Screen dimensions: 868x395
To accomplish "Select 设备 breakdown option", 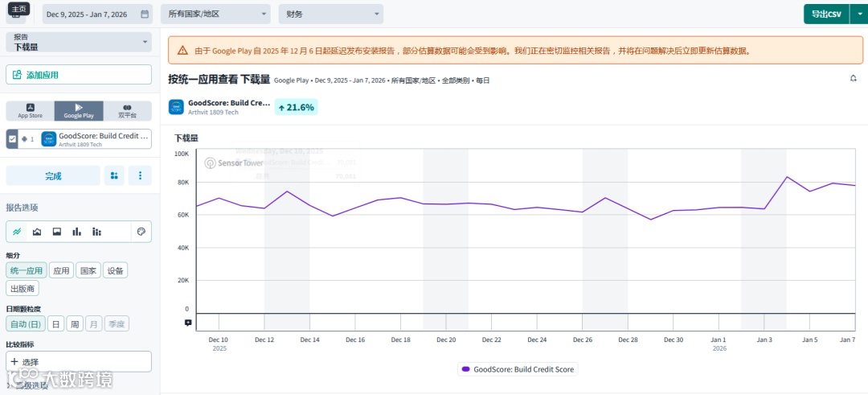I will pos(115,270).
